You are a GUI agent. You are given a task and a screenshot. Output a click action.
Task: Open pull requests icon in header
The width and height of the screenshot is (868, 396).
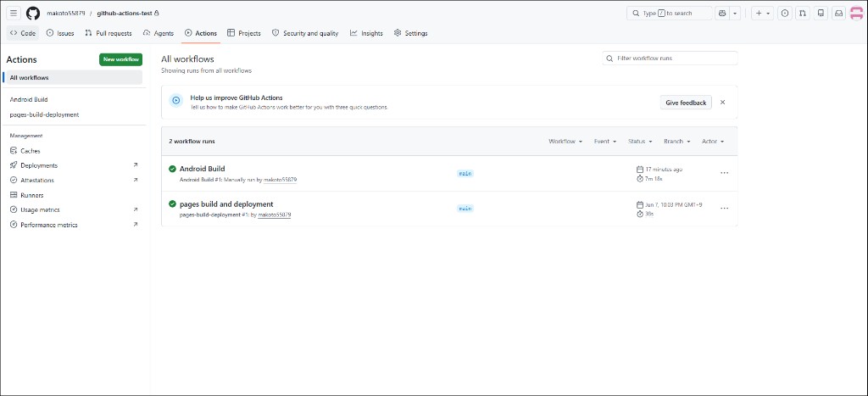pyautogui.click(x=803, y=14)
